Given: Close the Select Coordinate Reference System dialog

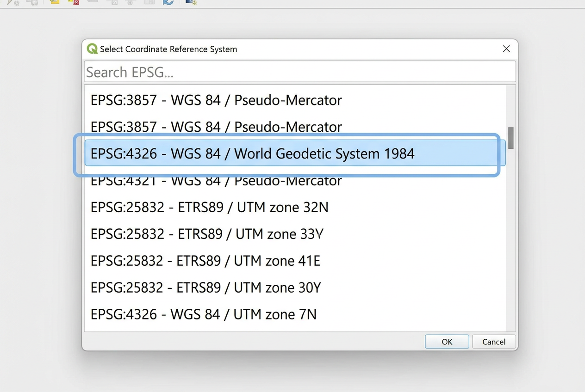Looking at the screenshot, I should (x=506, y=49).
